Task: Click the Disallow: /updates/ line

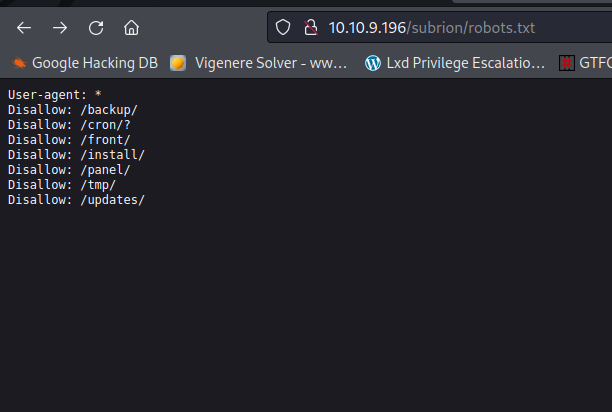Action: point(76,200)
